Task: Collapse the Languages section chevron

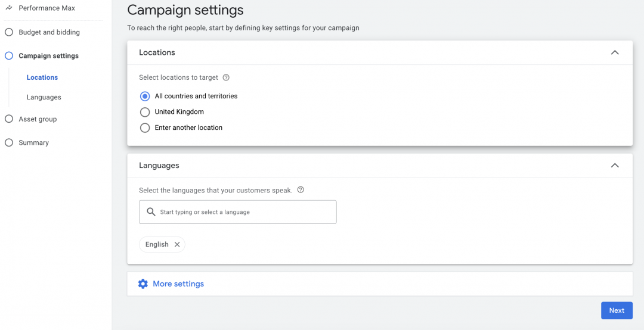Action: coord(615,166)
